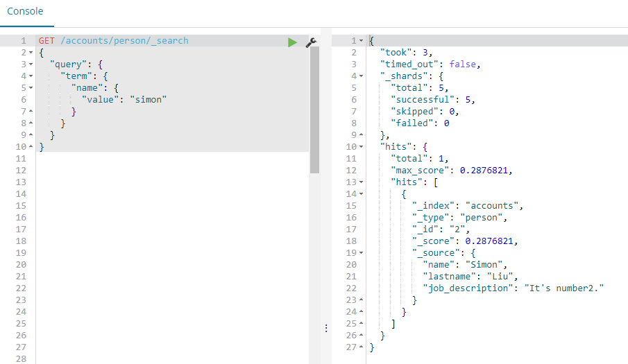Click "skipped": 0 line in response
Image resolution: width=628 pixels, height=364 pixels.
425,111
